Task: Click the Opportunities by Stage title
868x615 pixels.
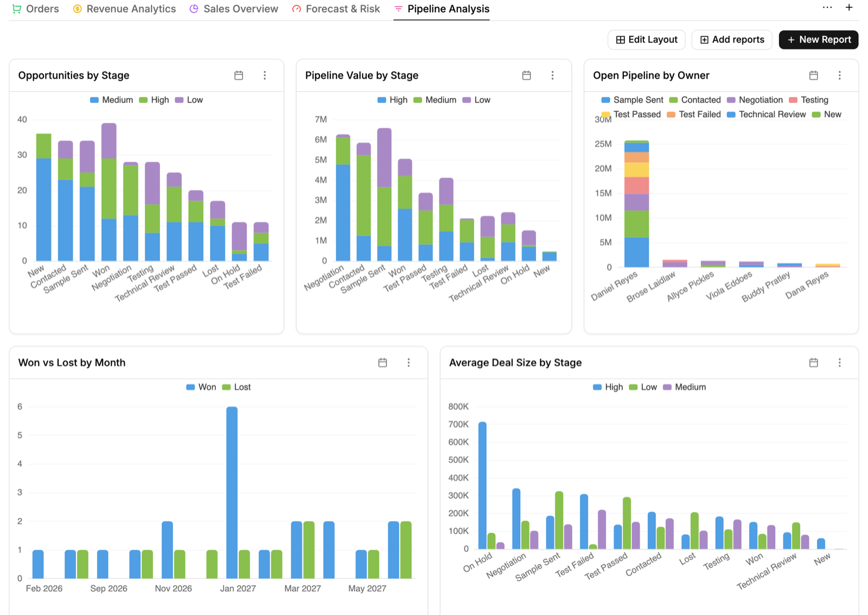Action: [74, 75]
